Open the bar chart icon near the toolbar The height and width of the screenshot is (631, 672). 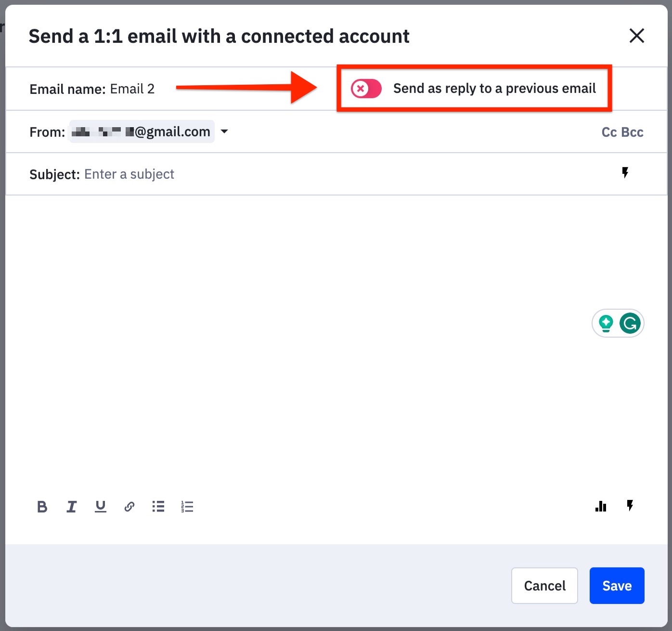[x=600, y=506]
